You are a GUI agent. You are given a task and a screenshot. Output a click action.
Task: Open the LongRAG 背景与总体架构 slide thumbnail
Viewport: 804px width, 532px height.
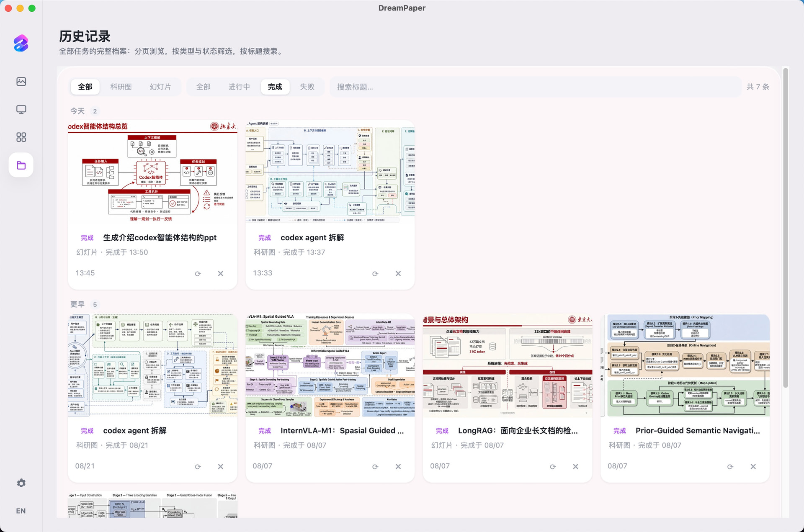(508, 365)
